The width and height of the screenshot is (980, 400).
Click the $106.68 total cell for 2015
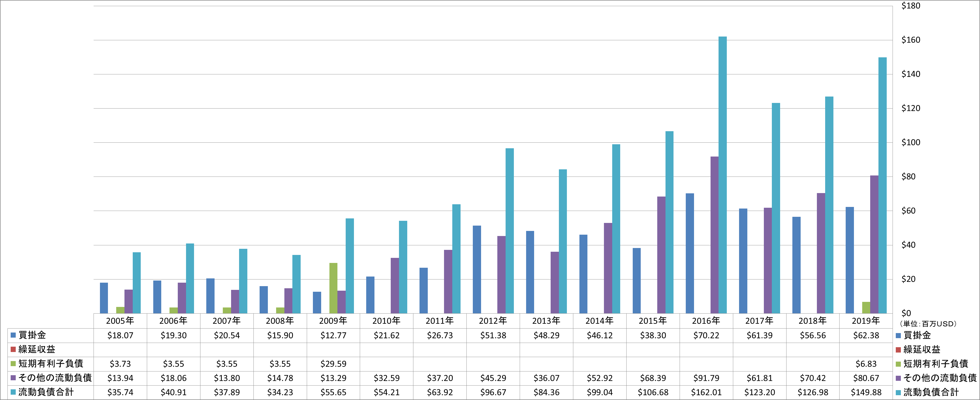pyautogui.click(x=653, y=392)
